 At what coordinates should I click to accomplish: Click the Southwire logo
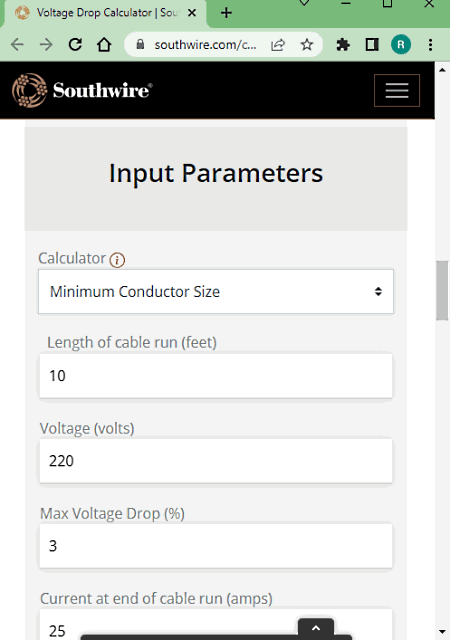click(x=82, y=90)
